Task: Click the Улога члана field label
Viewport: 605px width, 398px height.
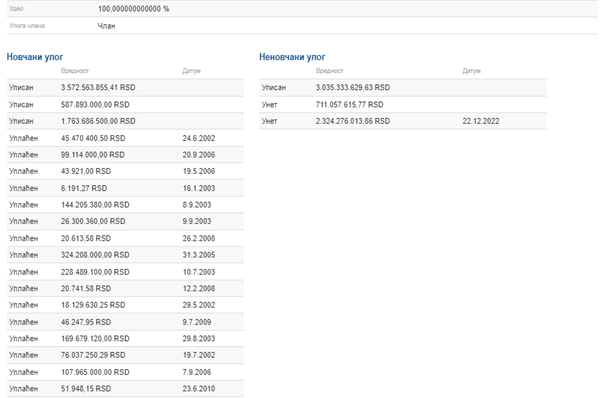Action: [27, 26]
